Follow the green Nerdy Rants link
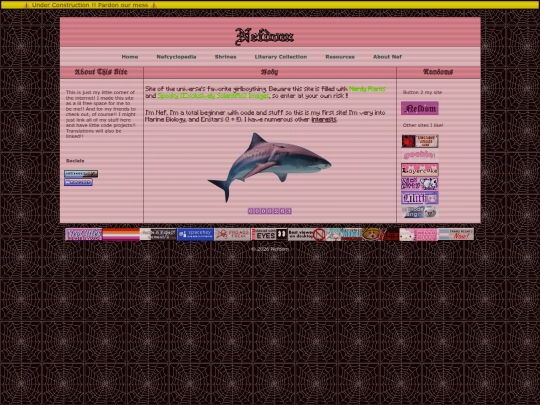 pyautogui.click(x=367, y=89)
